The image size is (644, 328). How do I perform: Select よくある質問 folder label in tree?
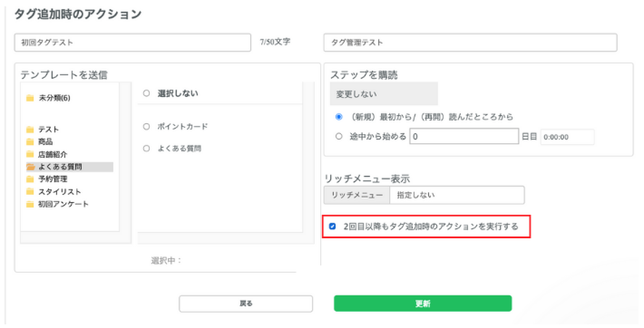(x=60, y=167)
